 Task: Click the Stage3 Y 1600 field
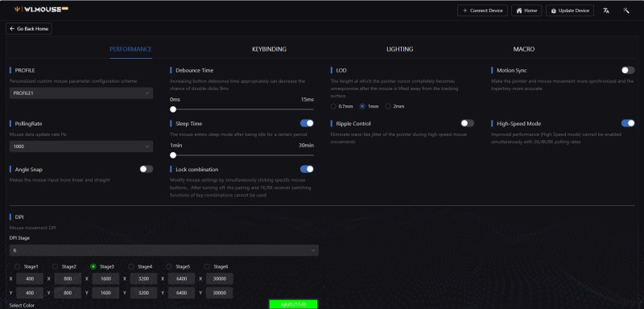[105, 293]
